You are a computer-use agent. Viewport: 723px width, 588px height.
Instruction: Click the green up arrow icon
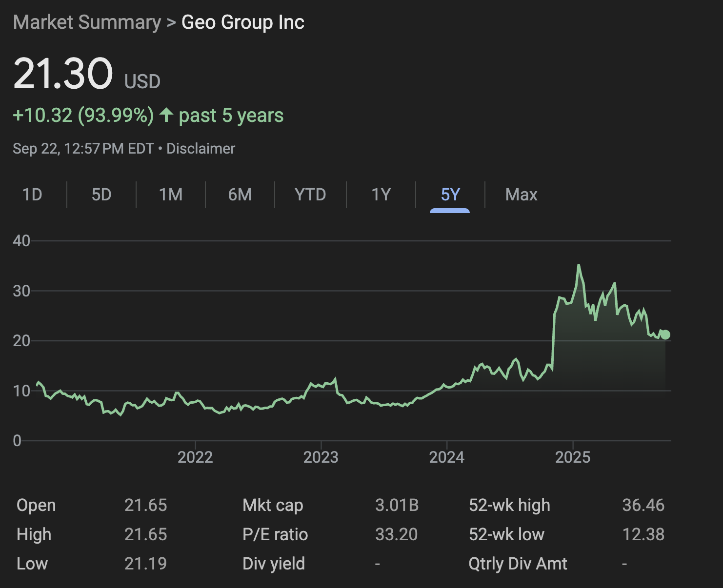pyautogui.click(x=166, y=115)
